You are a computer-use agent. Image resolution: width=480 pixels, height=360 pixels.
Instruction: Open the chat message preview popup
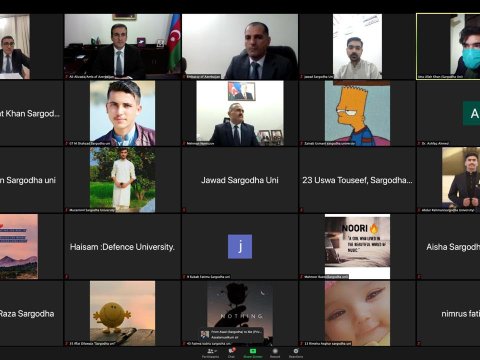tap(232, 334)
